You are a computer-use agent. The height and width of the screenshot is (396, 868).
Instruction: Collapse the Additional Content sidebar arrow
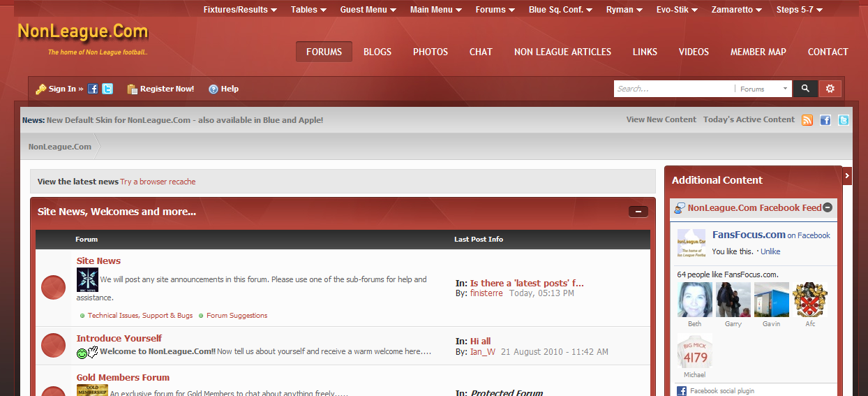click(847, 176)
